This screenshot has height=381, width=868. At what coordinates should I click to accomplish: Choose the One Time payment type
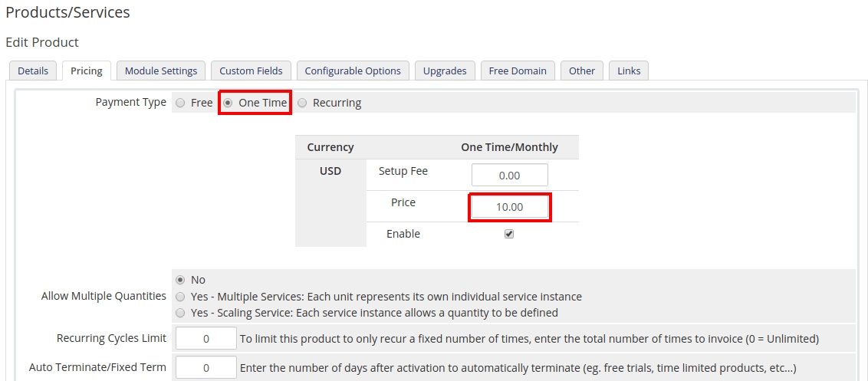[228, 103]
